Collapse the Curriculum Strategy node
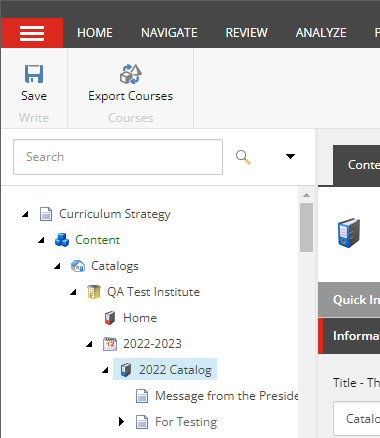The image size is (380, 438). point(25,214)
